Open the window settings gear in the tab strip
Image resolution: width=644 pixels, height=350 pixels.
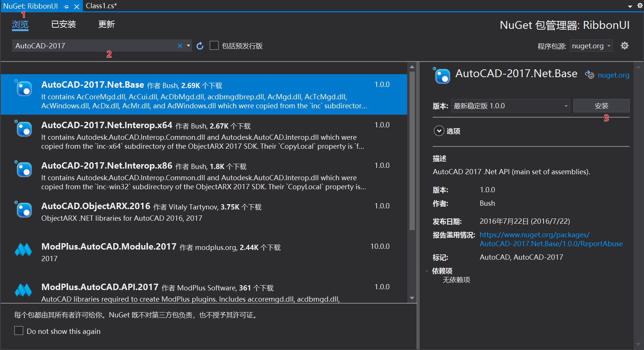[x=640, y=6]
